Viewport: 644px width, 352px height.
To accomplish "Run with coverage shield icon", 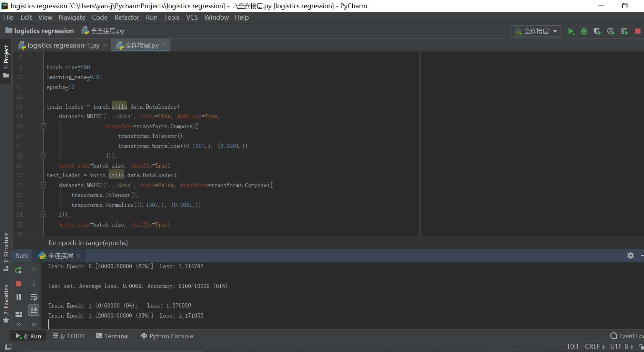I will [597, 31].
